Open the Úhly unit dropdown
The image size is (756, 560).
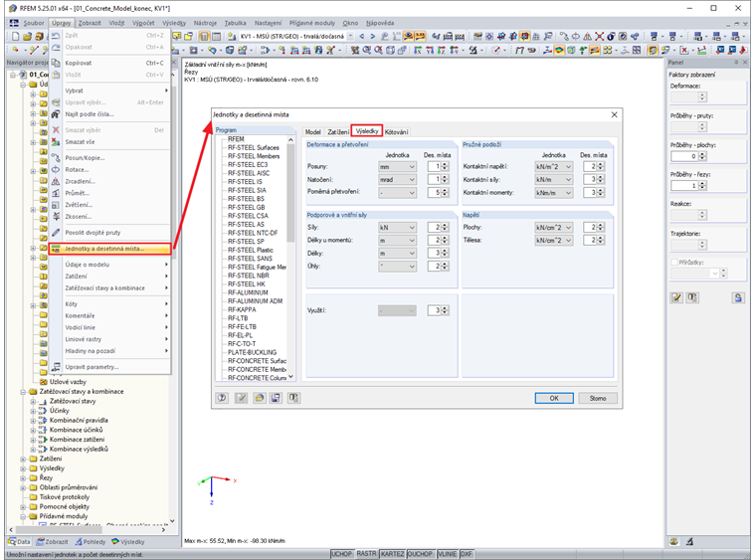point(397,266)
